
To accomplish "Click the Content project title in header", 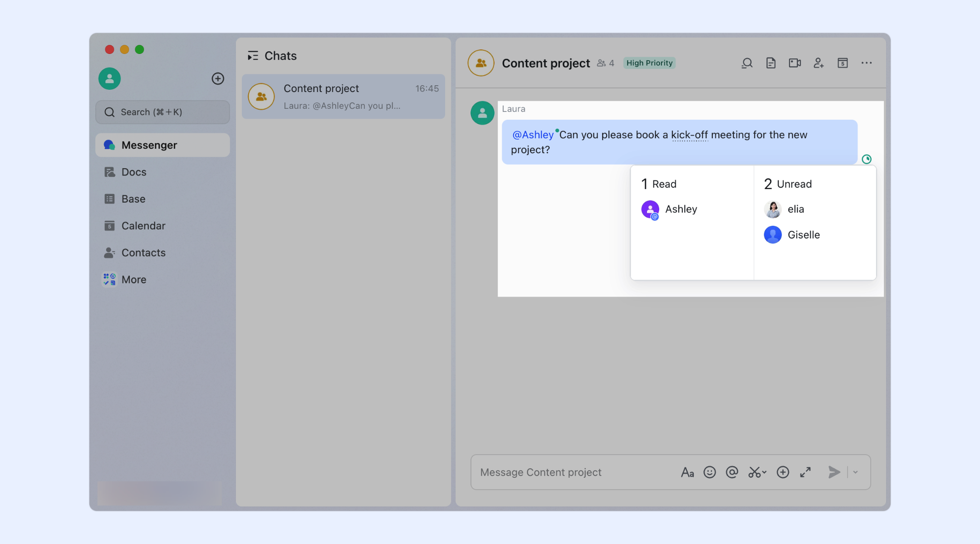I will (546, 63).
